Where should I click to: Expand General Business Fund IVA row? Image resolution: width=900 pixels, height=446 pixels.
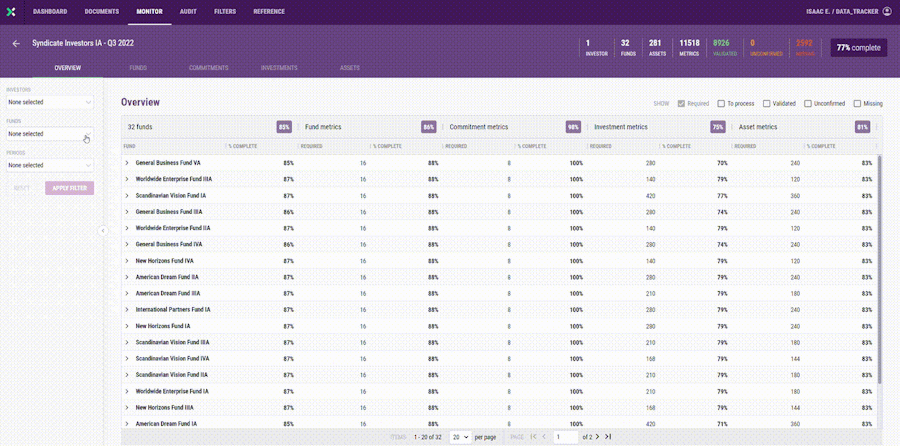tap(127, 245)
